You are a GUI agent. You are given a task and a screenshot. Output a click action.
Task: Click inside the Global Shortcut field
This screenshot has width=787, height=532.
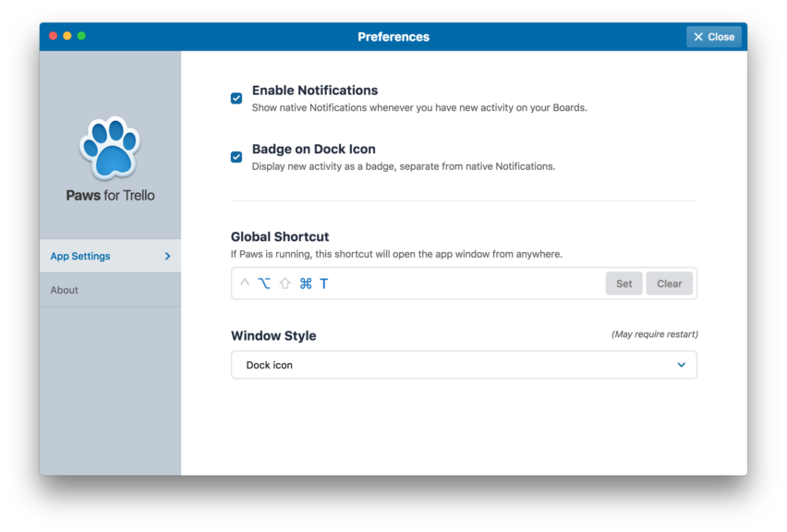tap(464, 284)
